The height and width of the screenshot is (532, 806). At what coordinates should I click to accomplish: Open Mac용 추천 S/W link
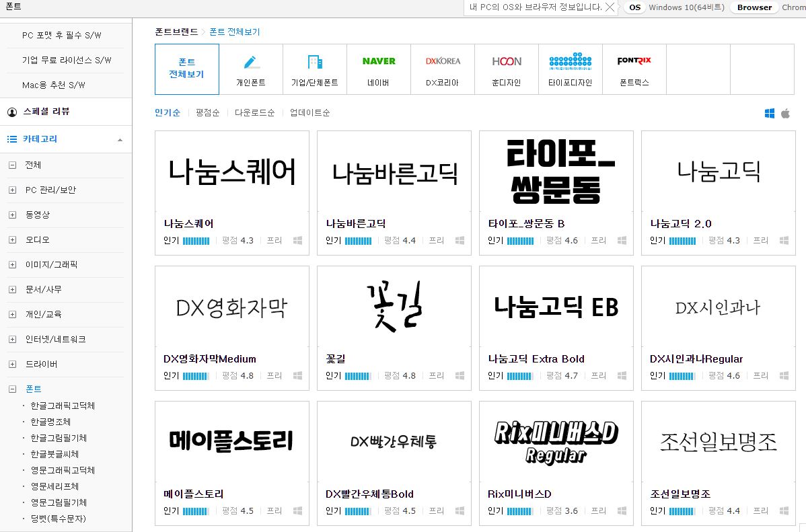(53, 85)
